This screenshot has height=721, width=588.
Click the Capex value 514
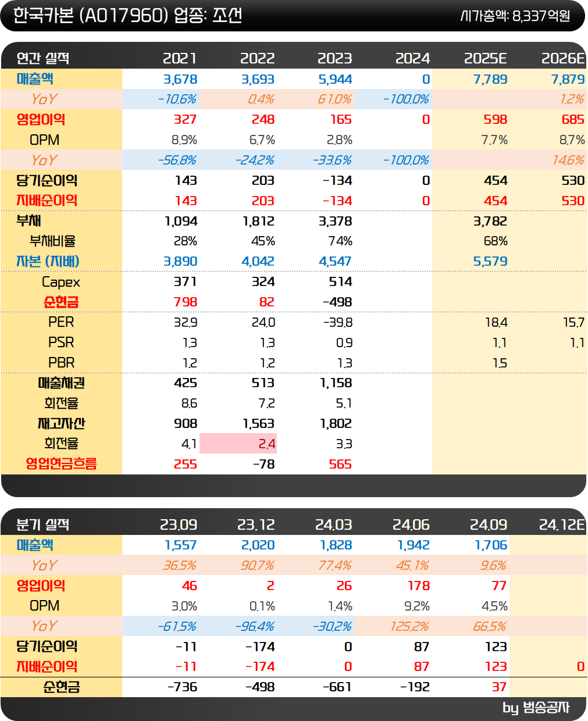(x=340, y=281)
